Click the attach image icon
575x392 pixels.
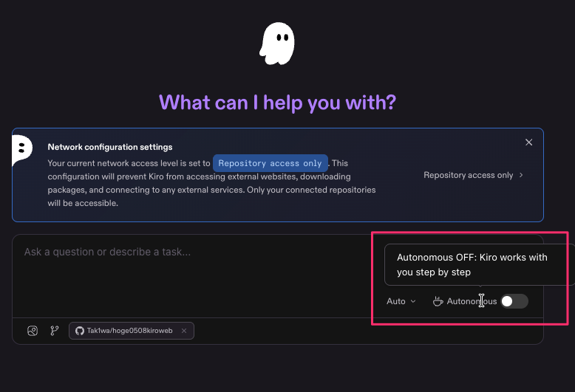click(x=33, y=331)
